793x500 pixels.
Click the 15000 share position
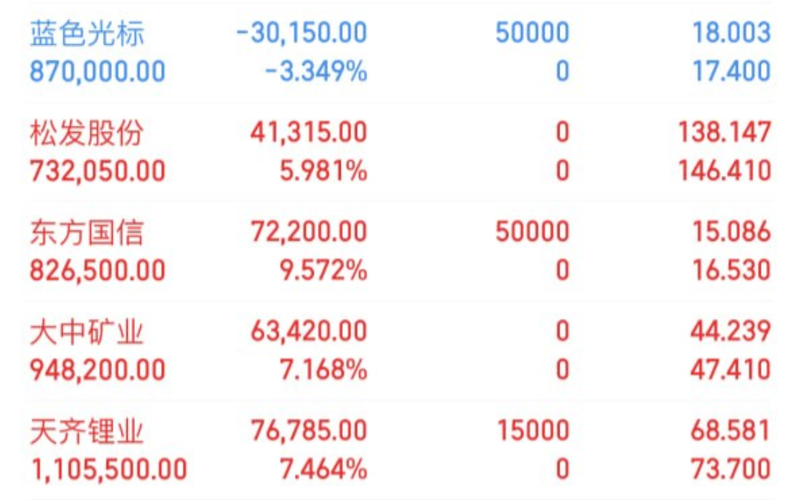534,431
